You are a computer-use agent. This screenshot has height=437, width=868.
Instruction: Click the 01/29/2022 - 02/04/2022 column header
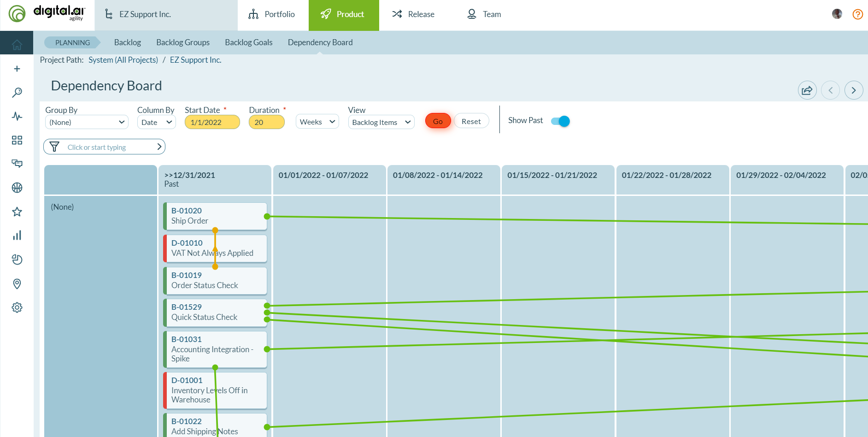click(787, 180)
